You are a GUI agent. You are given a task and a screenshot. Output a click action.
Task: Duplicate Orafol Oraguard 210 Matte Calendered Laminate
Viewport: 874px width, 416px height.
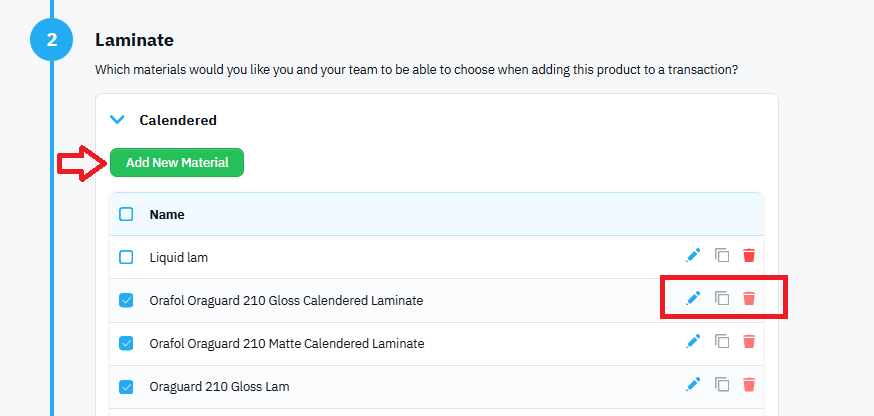(x=722, y=341)
